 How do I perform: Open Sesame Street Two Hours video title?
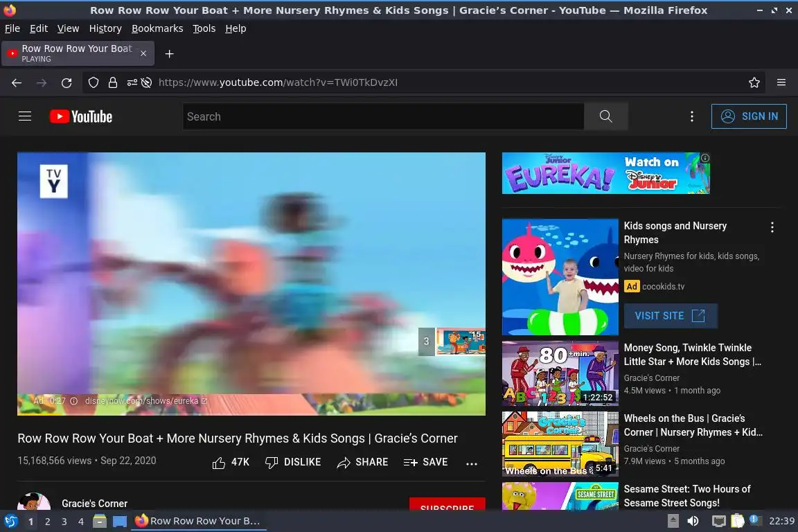click(686, 496)
